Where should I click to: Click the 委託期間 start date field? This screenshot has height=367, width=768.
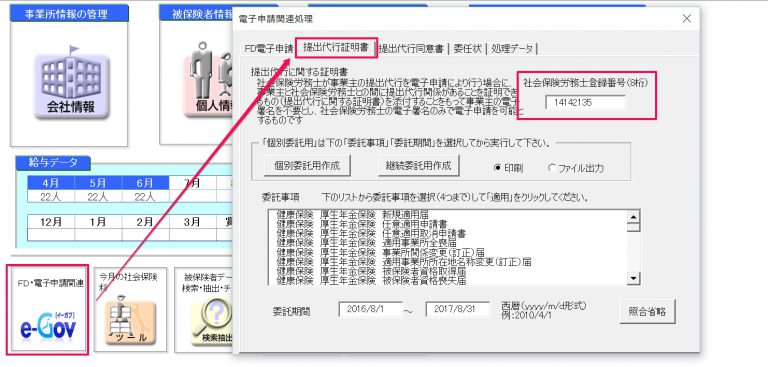coord(370,309)
